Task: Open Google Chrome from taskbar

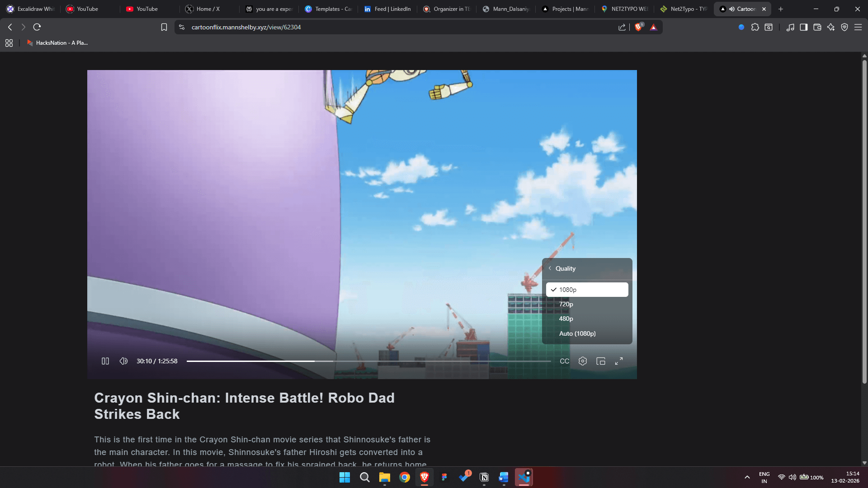Action: coord(404,477)
